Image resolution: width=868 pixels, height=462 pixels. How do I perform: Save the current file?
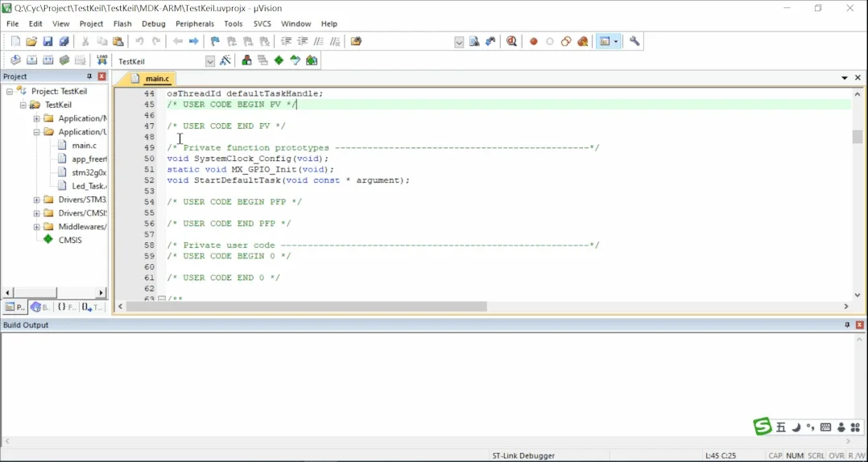coord(48,42)
